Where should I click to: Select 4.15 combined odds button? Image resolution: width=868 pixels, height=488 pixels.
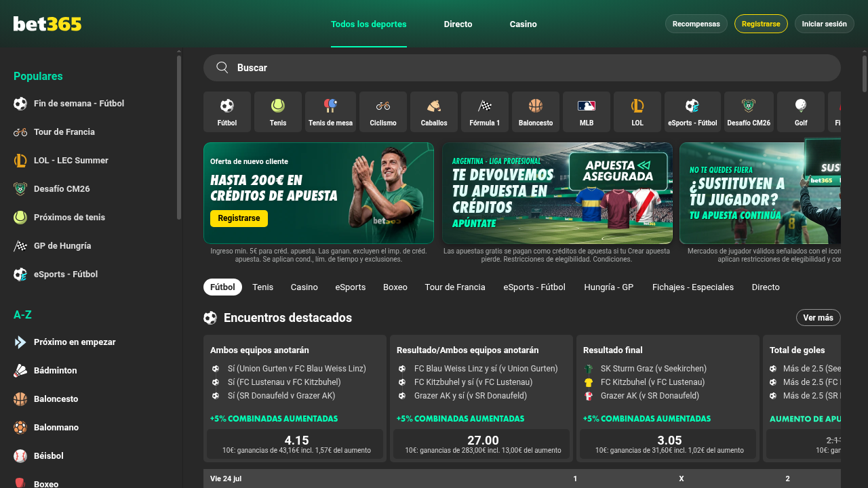tap(296, 444)
